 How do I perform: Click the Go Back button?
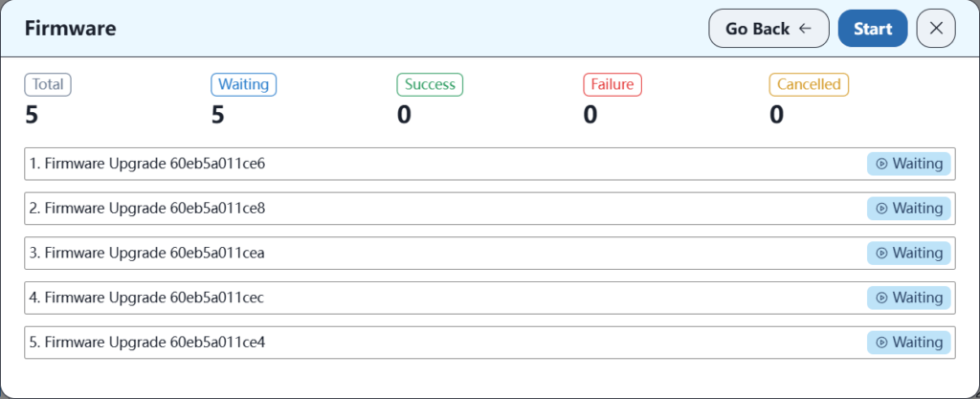point(768,29)
